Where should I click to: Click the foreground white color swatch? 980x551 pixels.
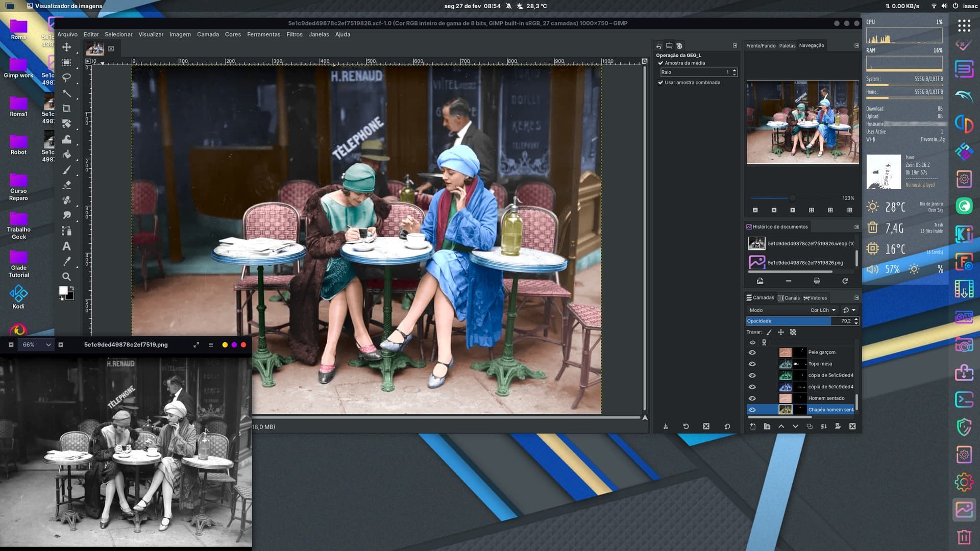click(x=63, y=290)
